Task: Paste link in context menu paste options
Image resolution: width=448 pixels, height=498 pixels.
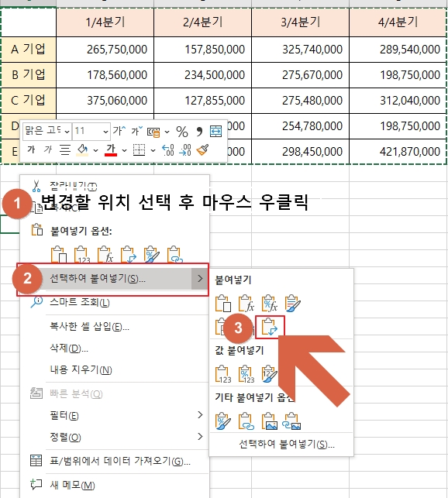Action: click(175, 255)
